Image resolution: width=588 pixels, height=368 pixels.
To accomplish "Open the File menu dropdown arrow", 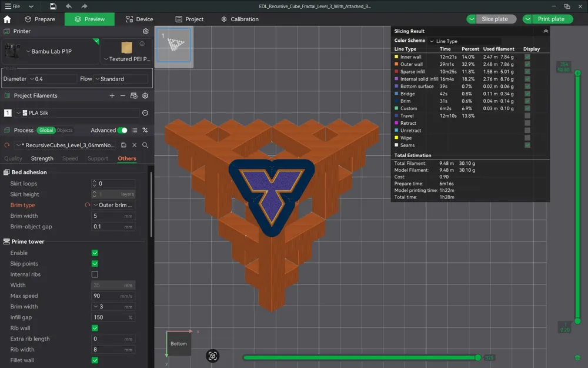I will 31,6.
